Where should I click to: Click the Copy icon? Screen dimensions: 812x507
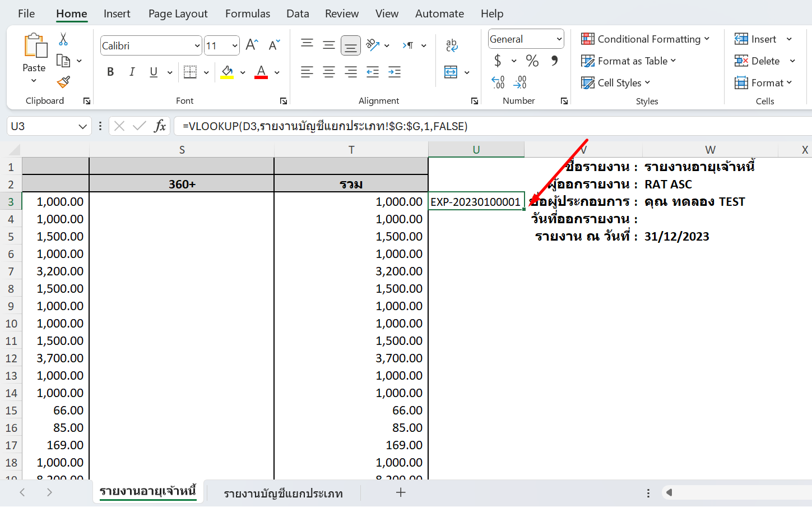tap(63, 61)
